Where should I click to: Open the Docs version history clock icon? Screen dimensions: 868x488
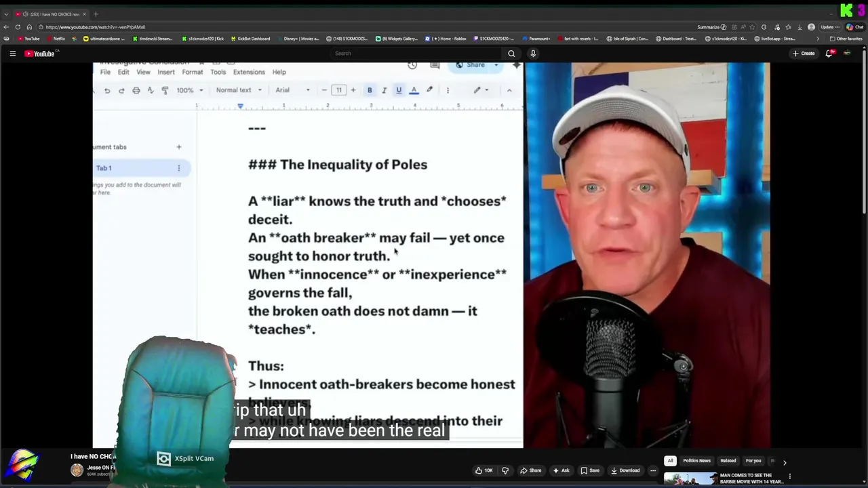412,65
